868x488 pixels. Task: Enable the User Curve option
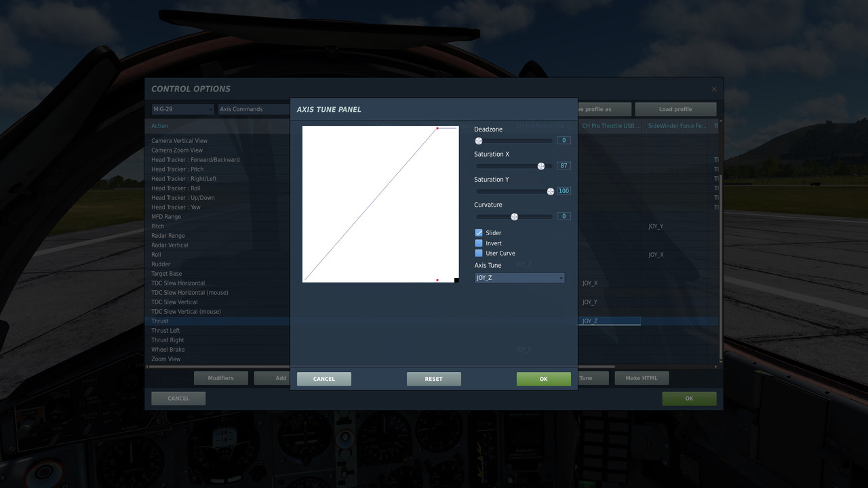pyautogui.click(x=479, y=253)
